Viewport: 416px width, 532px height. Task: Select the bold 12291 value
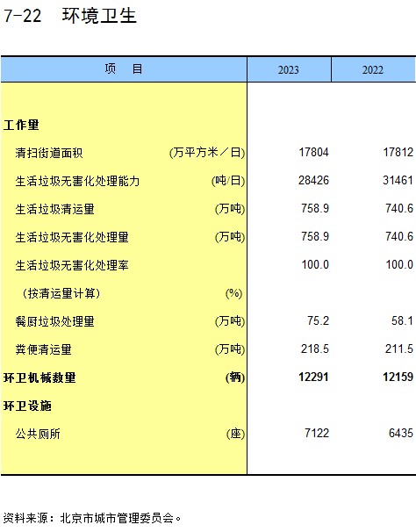coord(313,377)
